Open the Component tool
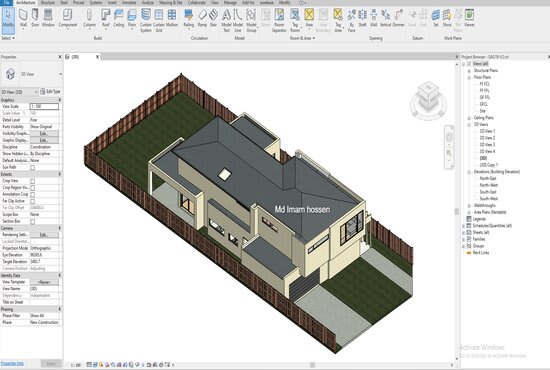Image resolution: width=550 pixels, height=370 pixels. (x=67, y=18)
